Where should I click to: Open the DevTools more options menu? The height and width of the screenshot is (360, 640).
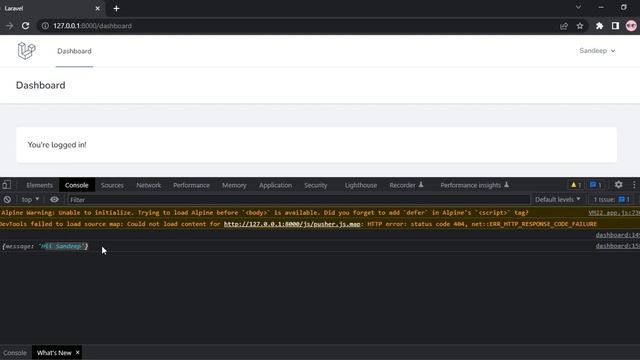(x=634, y=184)
